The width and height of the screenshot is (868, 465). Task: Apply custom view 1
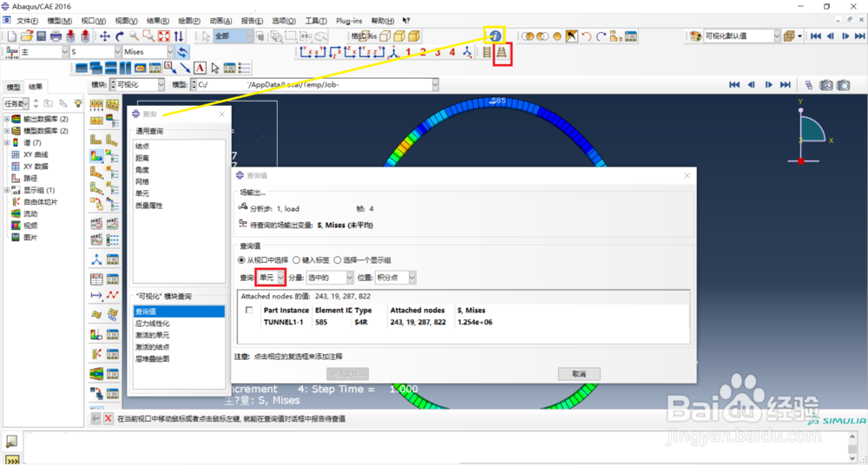click(409, 53)
